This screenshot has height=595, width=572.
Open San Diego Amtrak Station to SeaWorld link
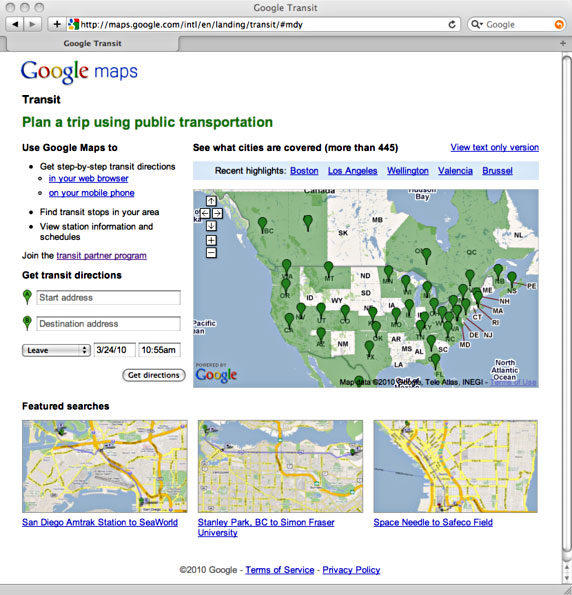click(100, 522)
